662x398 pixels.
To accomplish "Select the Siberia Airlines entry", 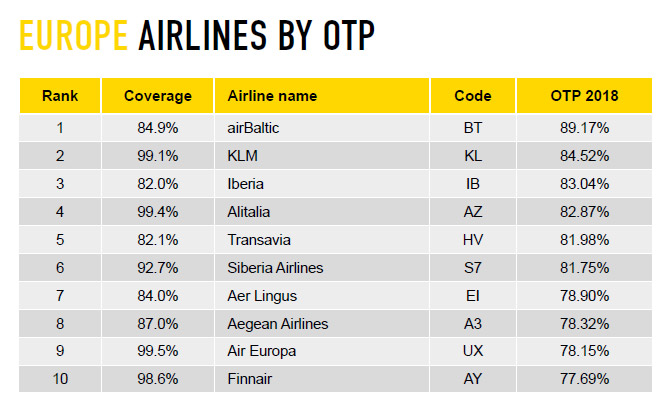I will pyautogui.click(x=275, y=268).
